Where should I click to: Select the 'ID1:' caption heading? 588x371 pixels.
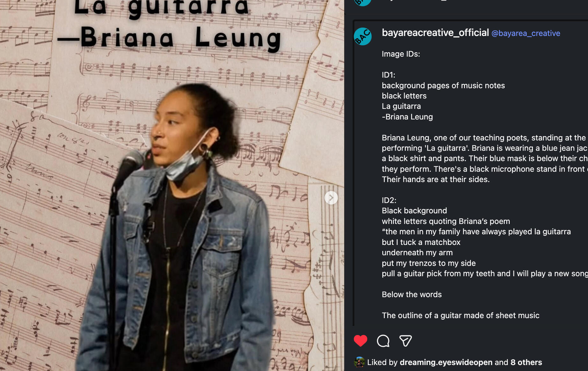(388, 75)
